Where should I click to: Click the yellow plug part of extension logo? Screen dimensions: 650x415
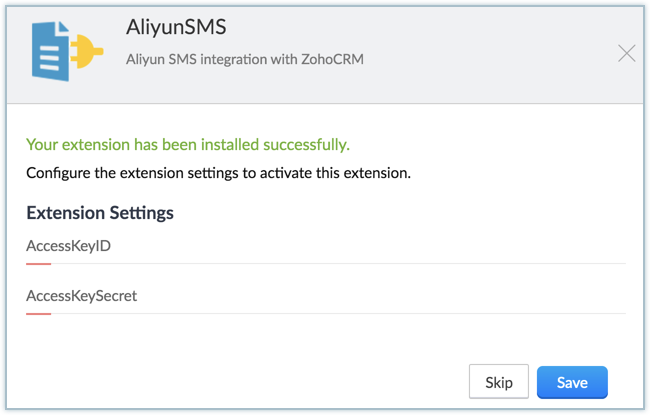point(86,51)
